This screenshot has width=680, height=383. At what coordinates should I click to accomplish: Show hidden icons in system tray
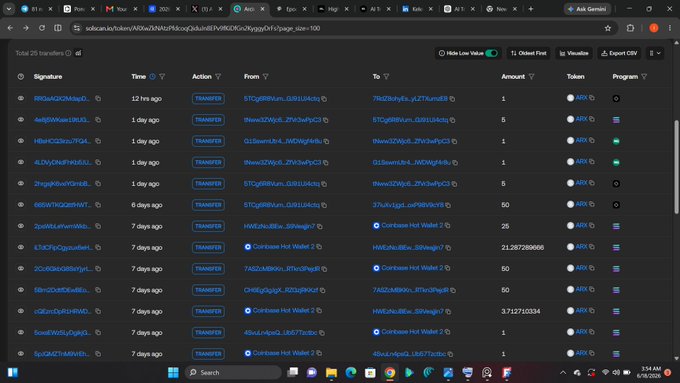coord(563,373)
